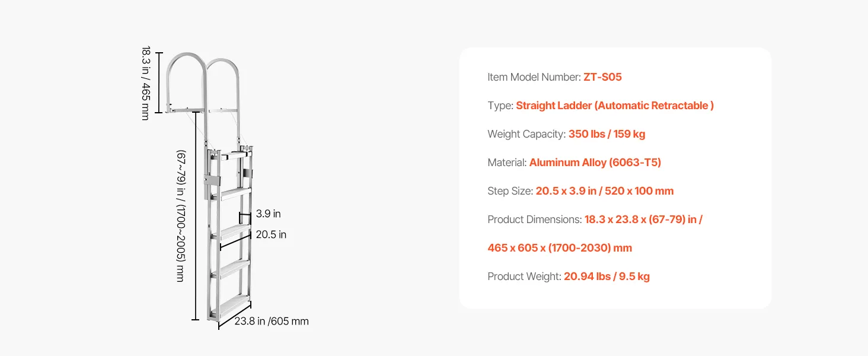This screenshot has width=868, height=356.
Task: Click the "Product Weight:" label
Action: [x=524, y=276]
